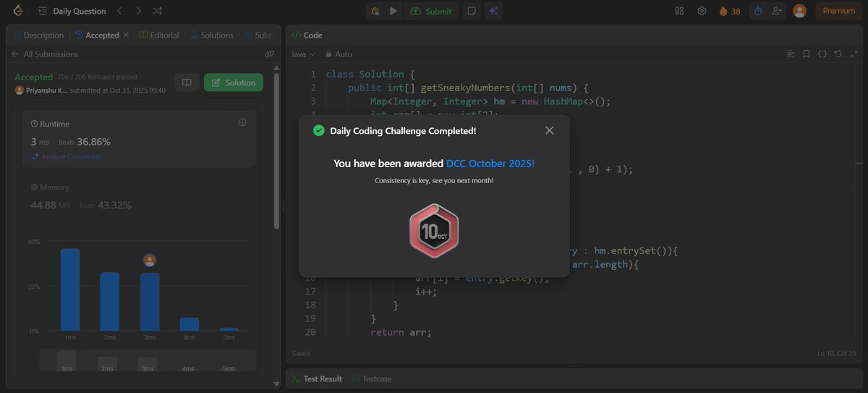The height and width of the screenshot is (393, 868).
Task: Click 'Saved' status text
Action: pyautogui.click(x=301, y=354)
